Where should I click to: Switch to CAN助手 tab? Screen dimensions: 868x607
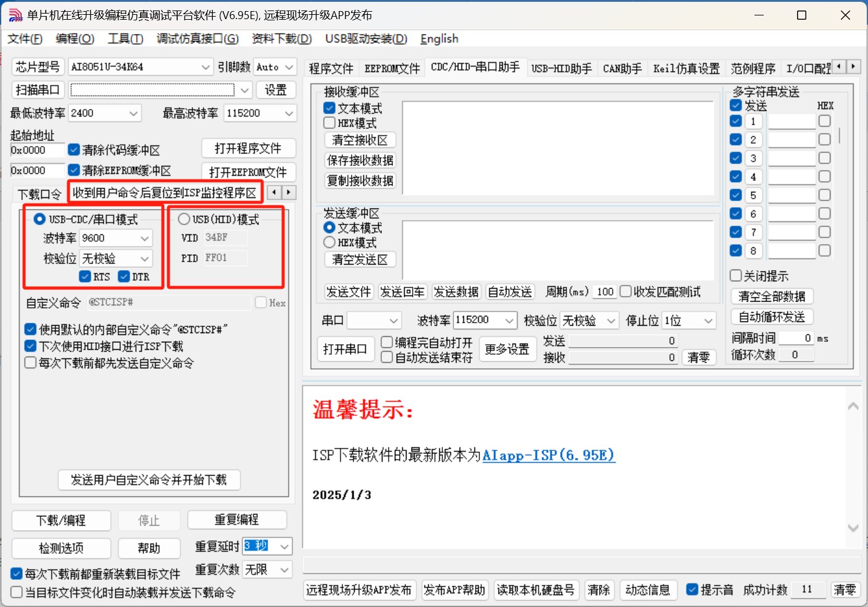[622, 68]
